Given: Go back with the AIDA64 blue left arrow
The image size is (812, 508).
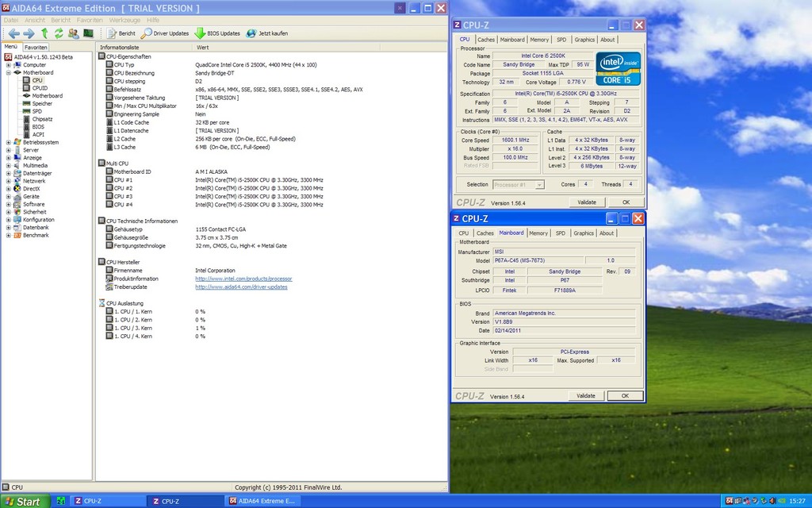Looking at the screenshot, I should pos(14,33).
